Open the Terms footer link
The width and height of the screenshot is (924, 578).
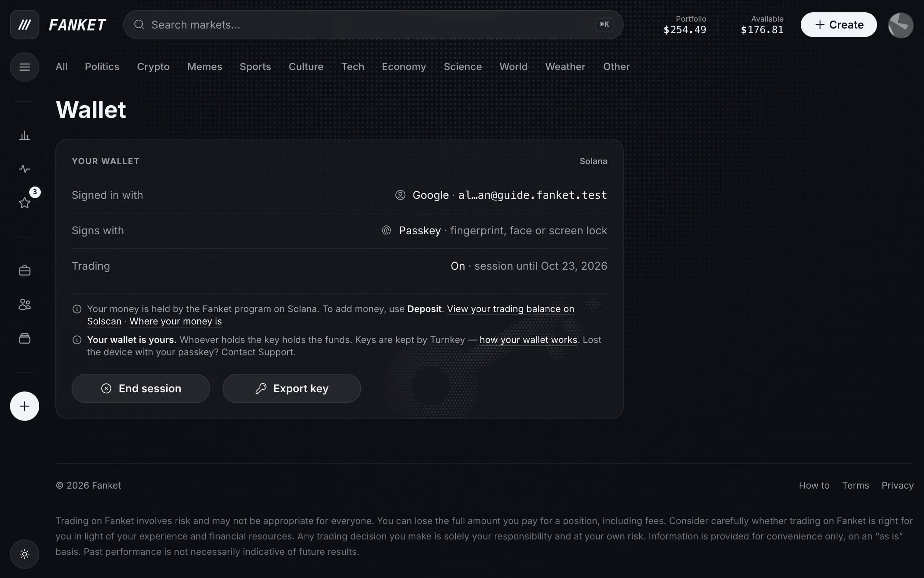pyautogui.click(x=855, y=486)
